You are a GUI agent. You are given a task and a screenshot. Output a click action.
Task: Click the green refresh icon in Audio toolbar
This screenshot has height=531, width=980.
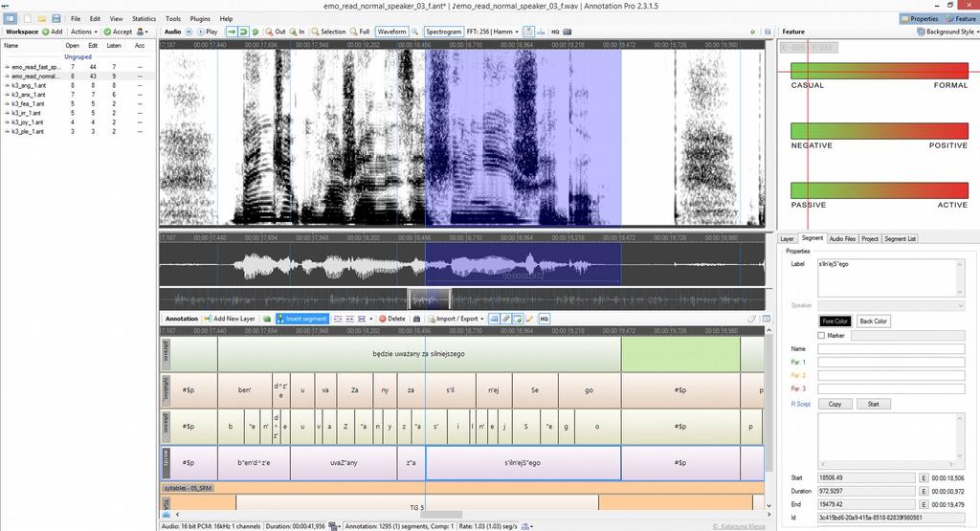[255, 32]
